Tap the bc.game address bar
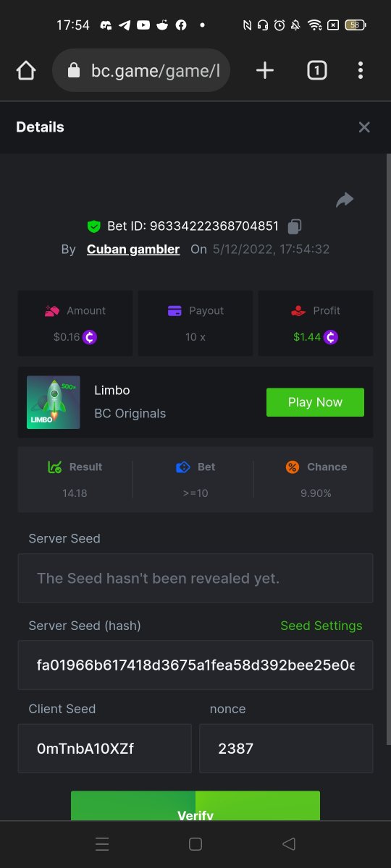 (x=141, y=70)
